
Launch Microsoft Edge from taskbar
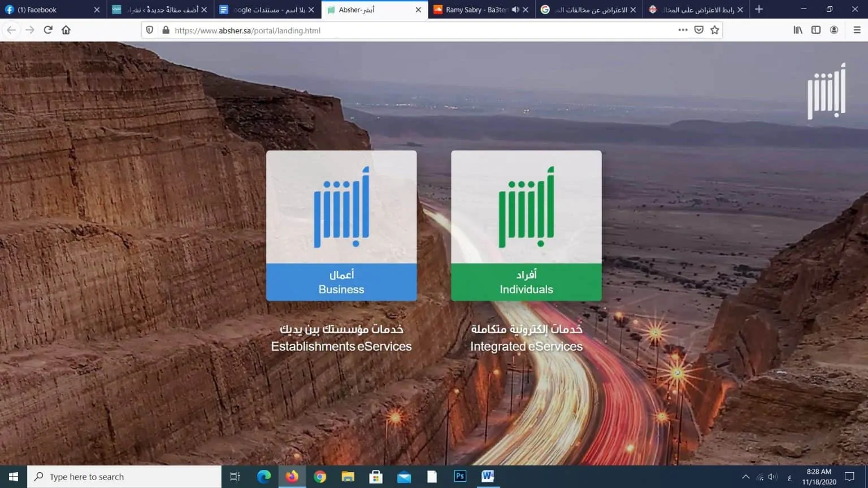[x=263, y=477]
